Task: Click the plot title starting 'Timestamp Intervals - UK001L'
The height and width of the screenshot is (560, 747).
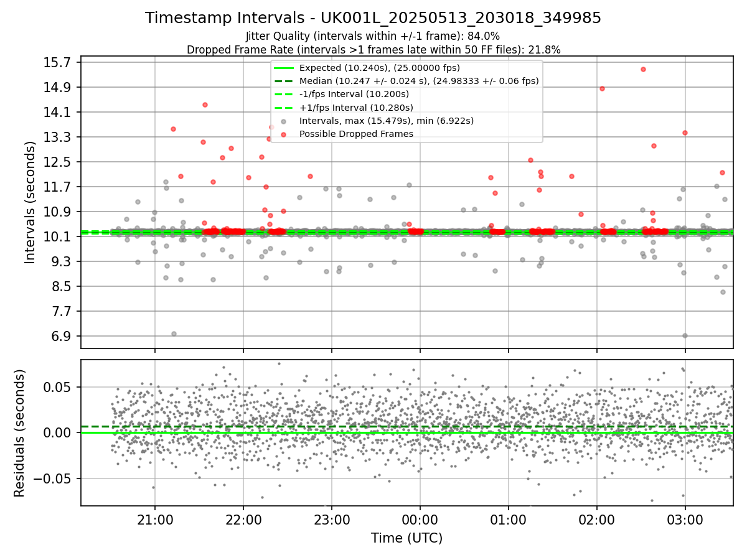Action: (x=374, y=18)
